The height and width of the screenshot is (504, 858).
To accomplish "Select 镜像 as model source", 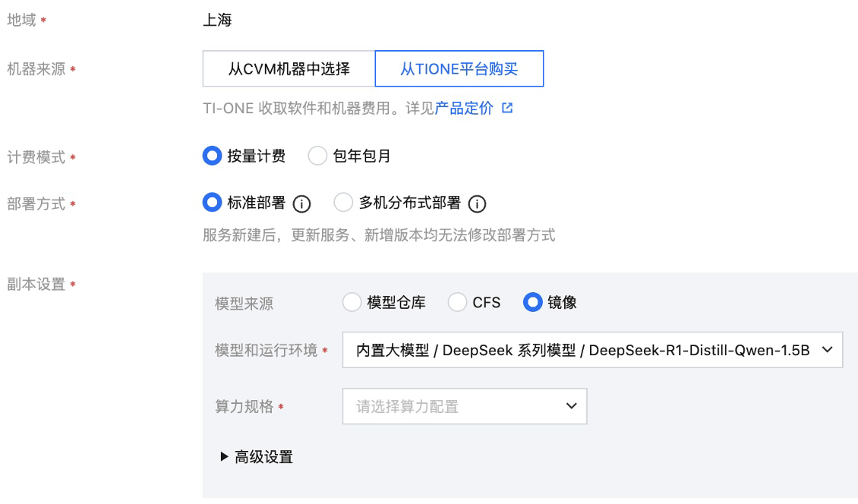I will point(532,302).
